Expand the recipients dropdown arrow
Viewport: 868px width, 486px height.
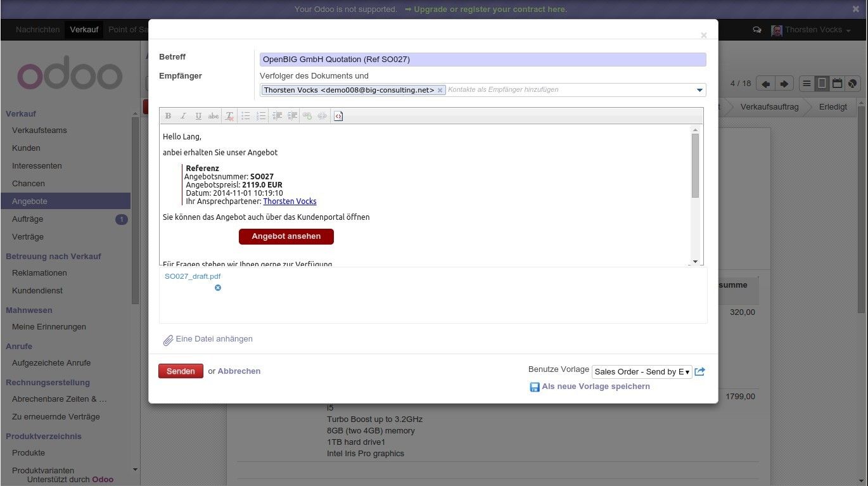pyautogui.click(x=699, y=90)
